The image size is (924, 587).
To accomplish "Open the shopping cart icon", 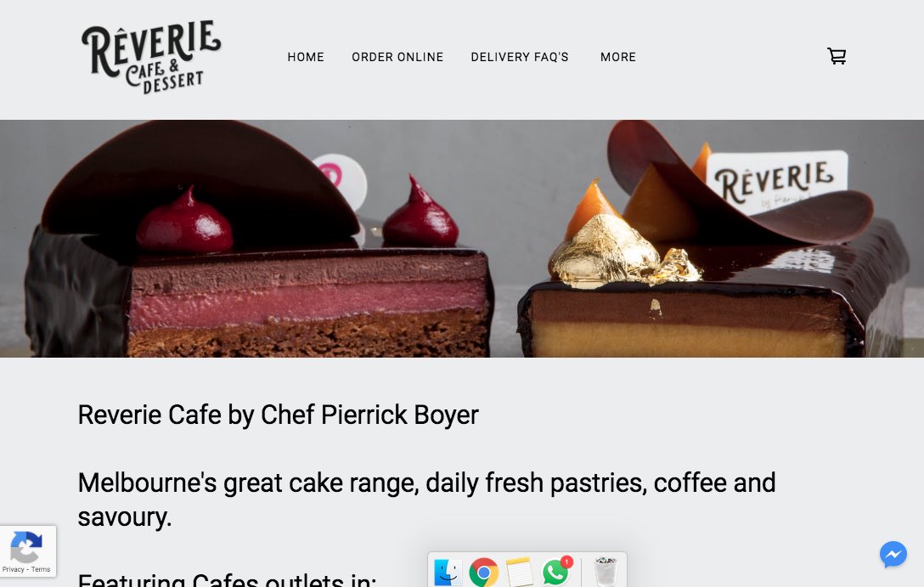I will pos(837,56).
